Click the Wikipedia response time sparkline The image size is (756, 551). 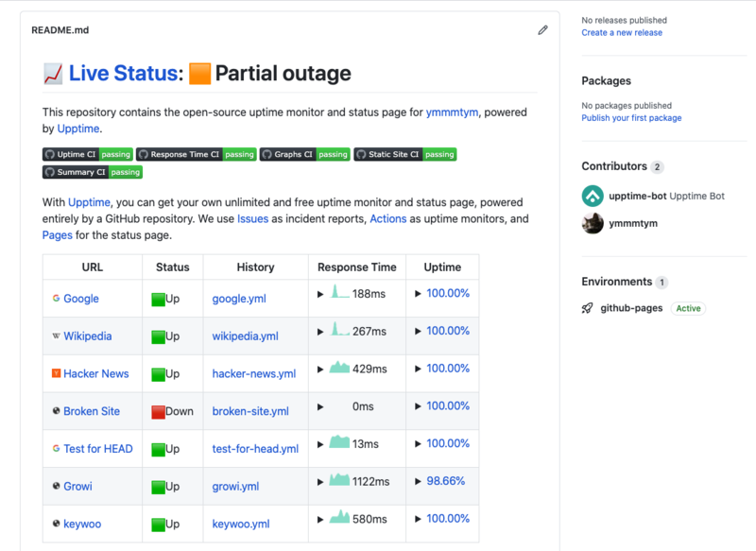click(339, 329)
